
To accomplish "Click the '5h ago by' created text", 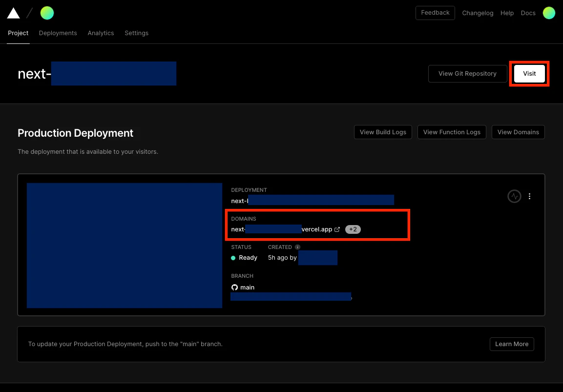I will point(282,258).
